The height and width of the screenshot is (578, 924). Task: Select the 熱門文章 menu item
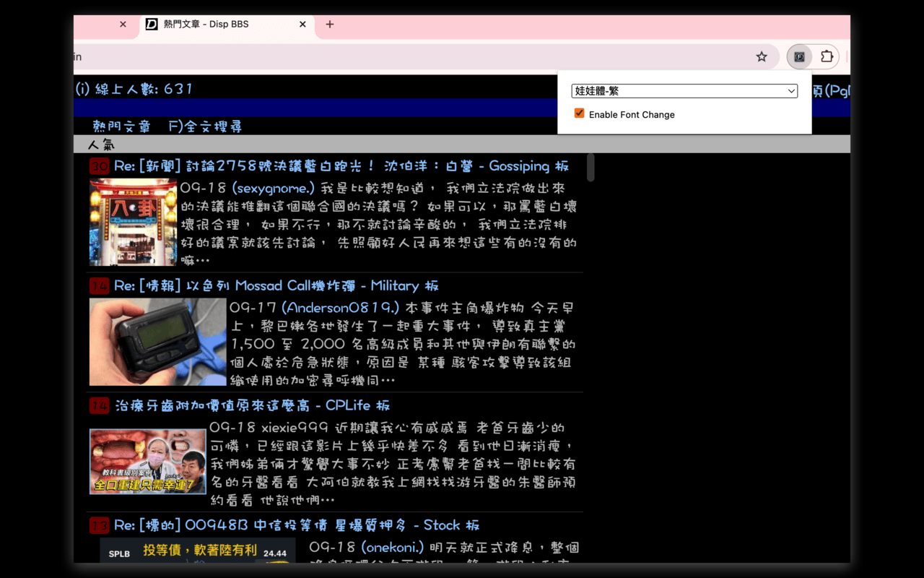point(123,125)
